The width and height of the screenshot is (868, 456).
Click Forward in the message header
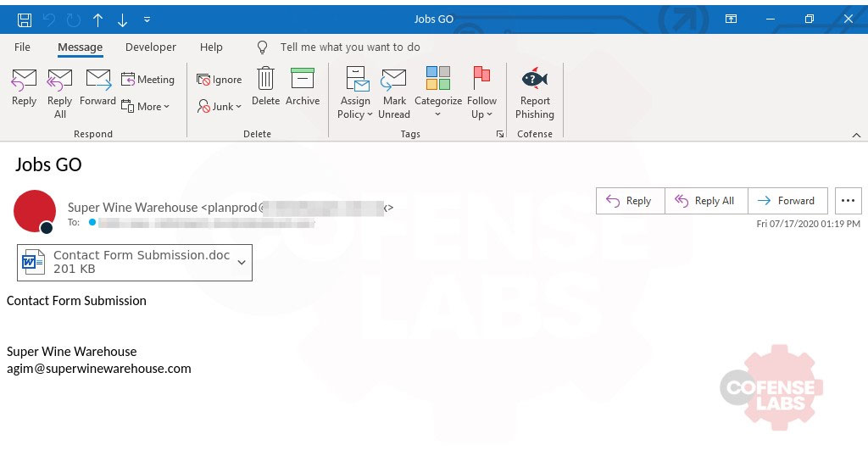(x=787, y=201)
